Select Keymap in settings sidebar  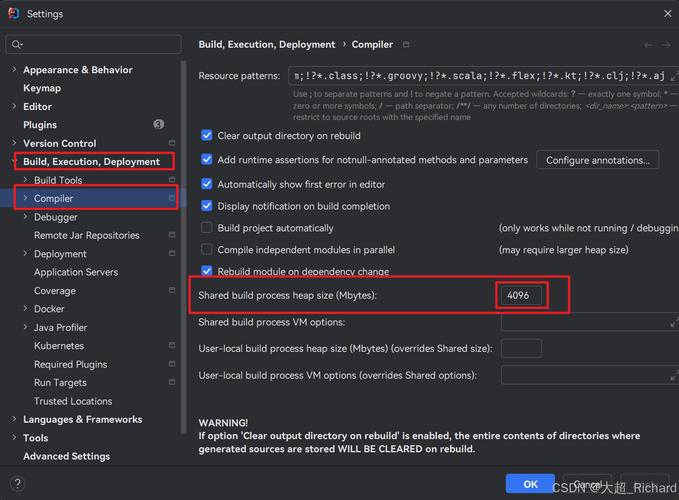pyautogui.click(x=42, y=88)
